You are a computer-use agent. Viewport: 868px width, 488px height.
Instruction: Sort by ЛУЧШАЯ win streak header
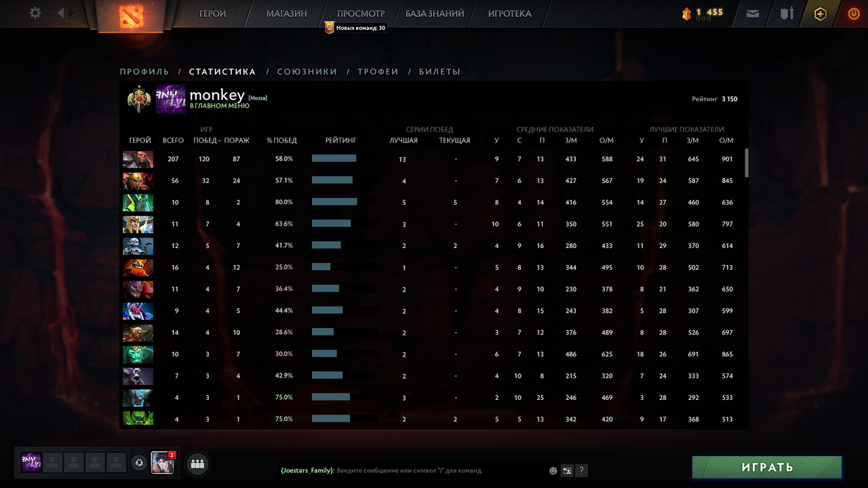tap(403, 140)
